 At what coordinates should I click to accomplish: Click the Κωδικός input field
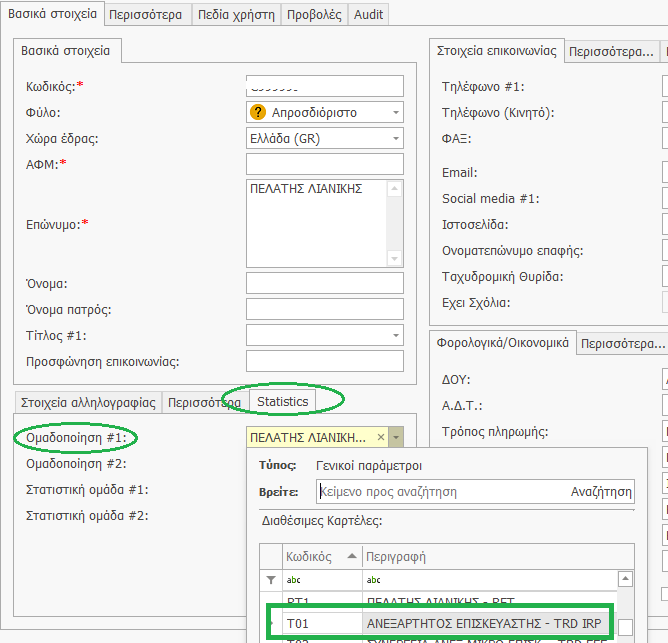click(x=325, y=87)
